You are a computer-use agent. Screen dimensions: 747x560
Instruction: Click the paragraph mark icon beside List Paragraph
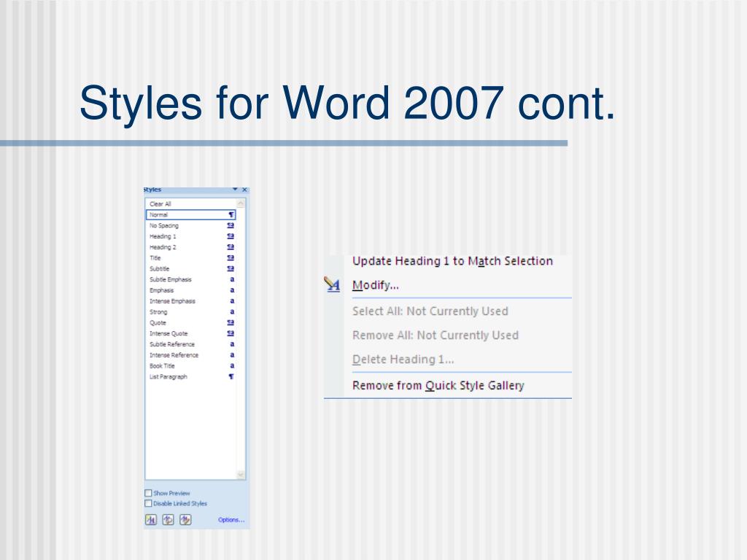coord(231,377)
